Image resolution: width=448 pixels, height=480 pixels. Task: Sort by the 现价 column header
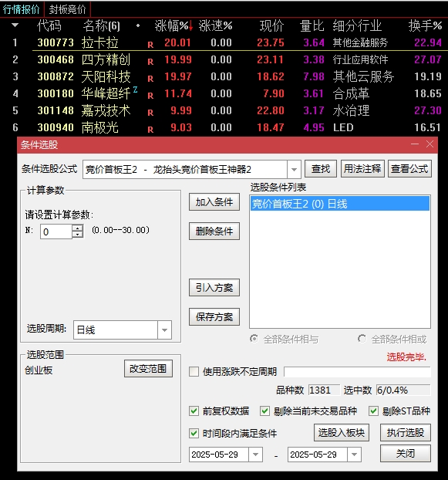[271, 25]
